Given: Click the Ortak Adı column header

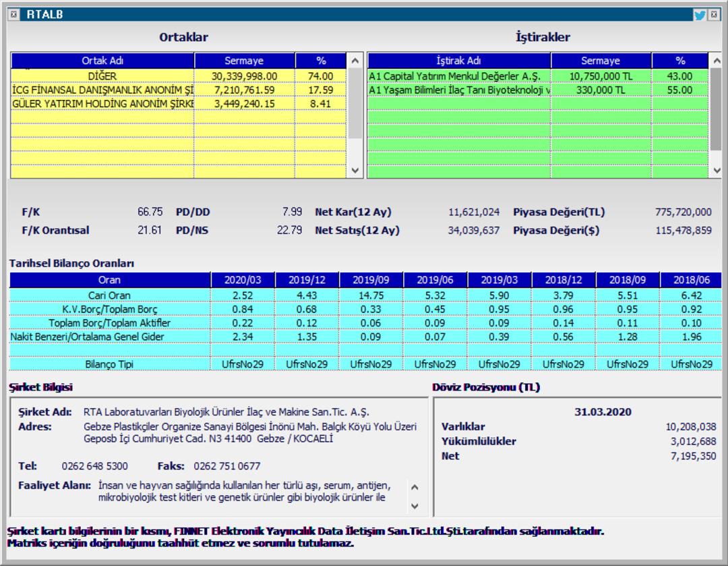Looking at the screenshot, I should click(x=102, y=61).
